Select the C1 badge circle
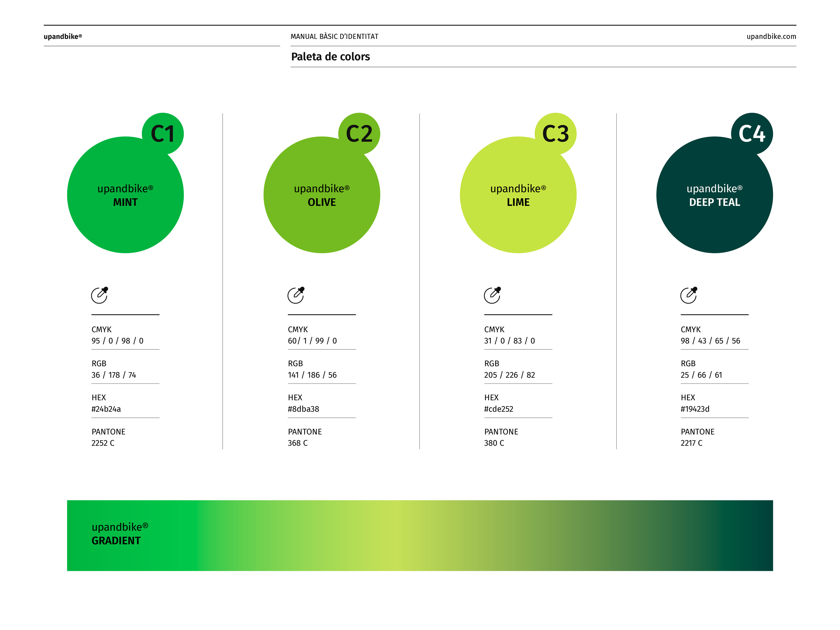The image size is (840, 630). point(163,134)
